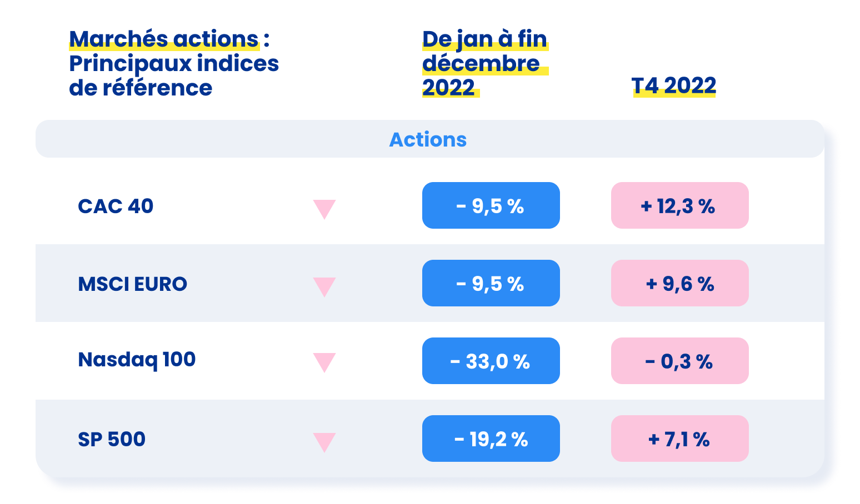Click MSCI EURO yearly blue −9,5 % badge

point(491,284)
